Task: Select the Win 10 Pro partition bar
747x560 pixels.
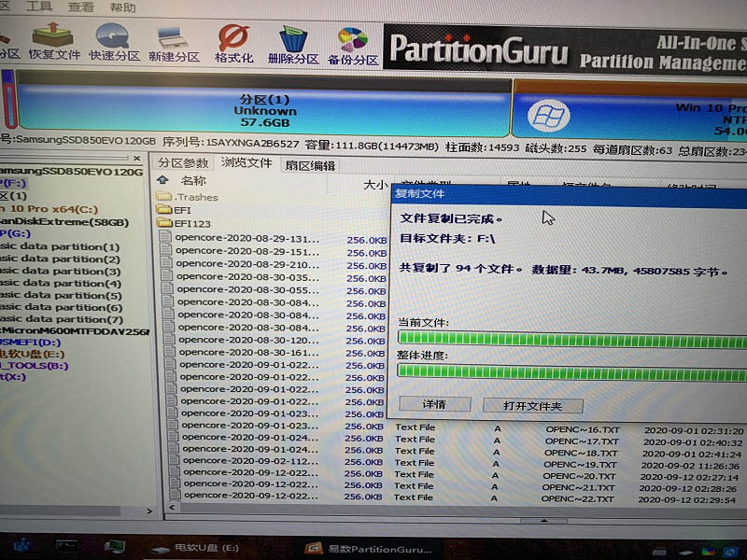Action: pyautogui.click(x=629, y=114)
